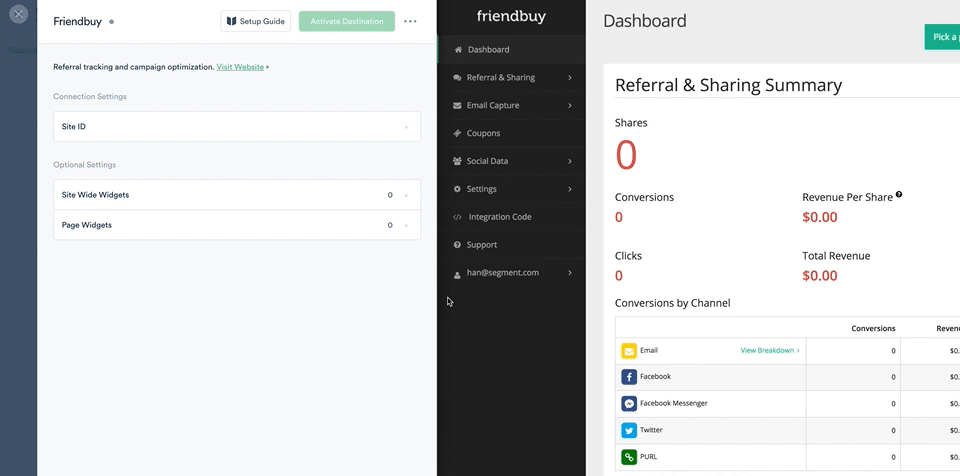This screenshot has width=960, height=476.
Task: Click the Dashboard home icon
Action: [458, 50]
